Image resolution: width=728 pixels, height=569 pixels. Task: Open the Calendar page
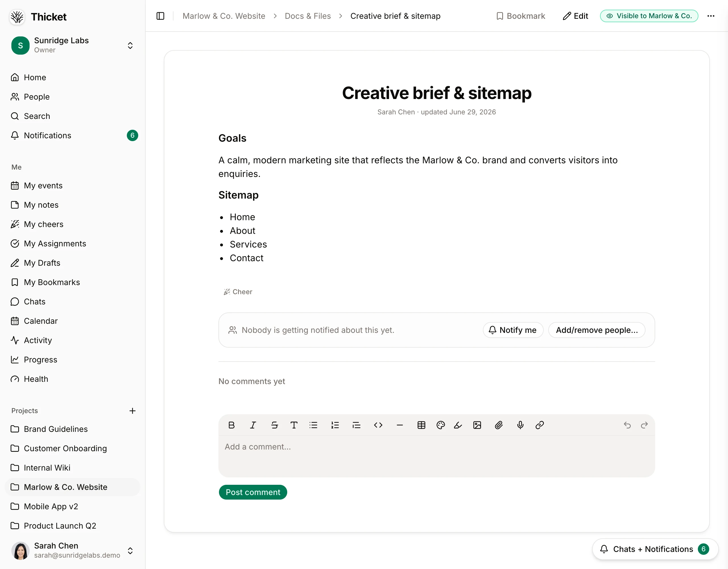tap(72, 321)
